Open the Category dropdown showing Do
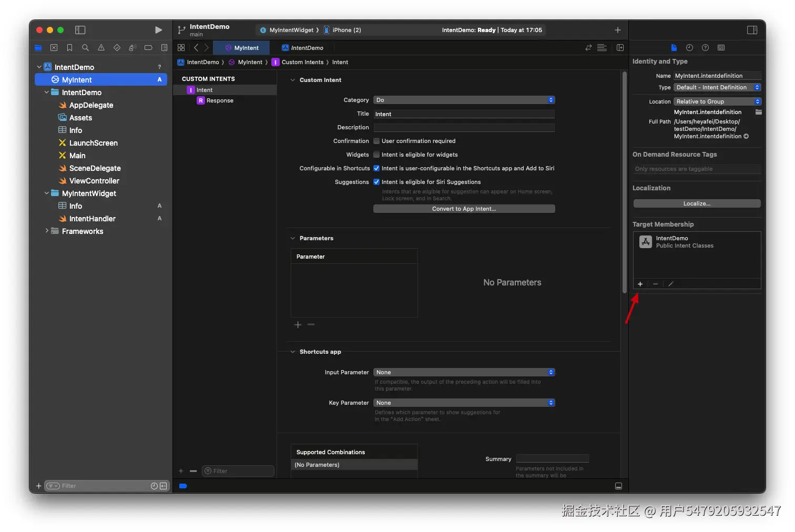795x532 pixels. (464, 100)
